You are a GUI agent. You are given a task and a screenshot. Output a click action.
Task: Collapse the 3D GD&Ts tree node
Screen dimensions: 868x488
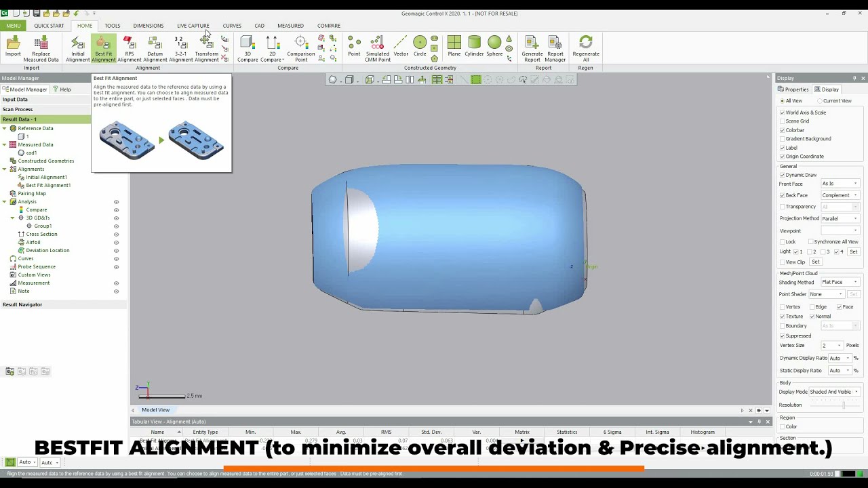click(12, 218)
